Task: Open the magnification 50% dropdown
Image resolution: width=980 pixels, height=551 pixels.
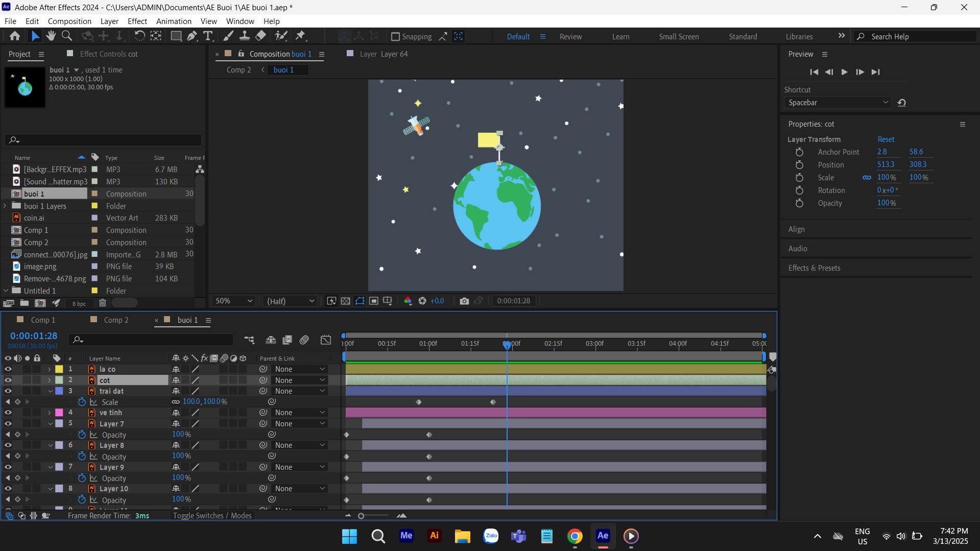Action: point(234,301)
